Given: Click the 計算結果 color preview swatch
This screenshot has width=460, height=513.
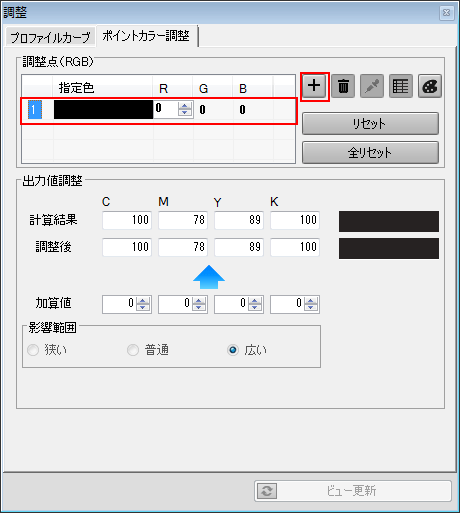Looking at the screenshot, I should click(x=389, y=221).
